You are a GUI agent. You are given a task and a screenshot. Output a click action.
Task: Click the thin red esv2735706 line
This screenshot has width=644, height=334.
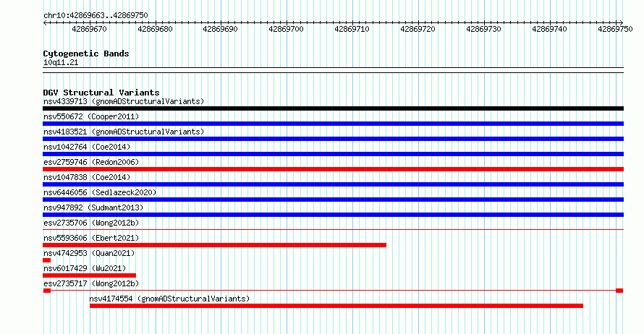333,230
